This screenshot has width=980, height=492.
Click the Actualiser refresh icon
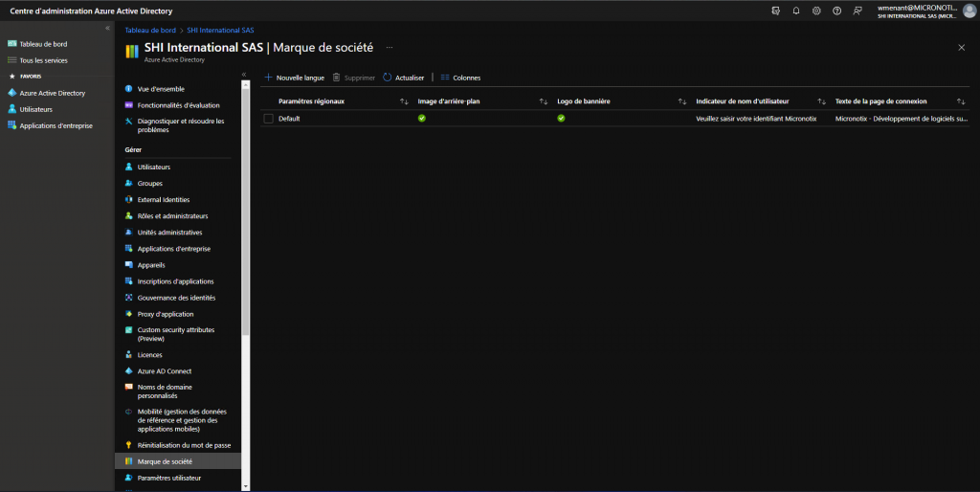[387, 78]
